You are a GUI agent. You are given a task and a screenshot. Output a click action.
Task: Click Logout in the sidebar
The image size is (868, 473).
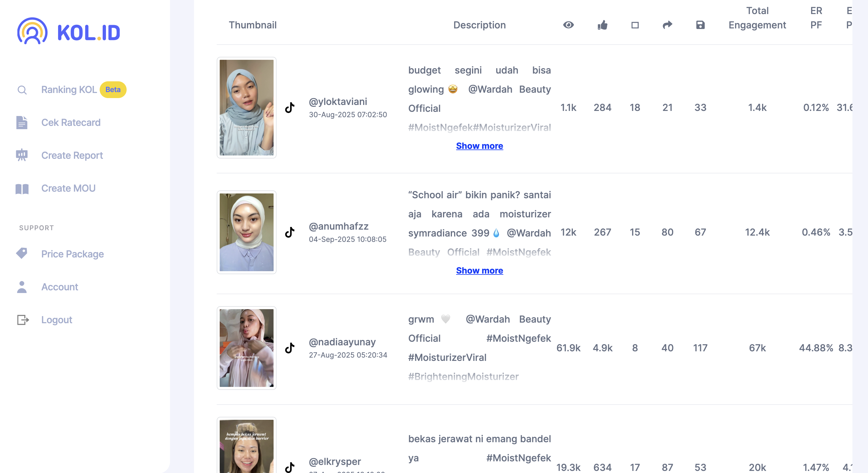57,320
